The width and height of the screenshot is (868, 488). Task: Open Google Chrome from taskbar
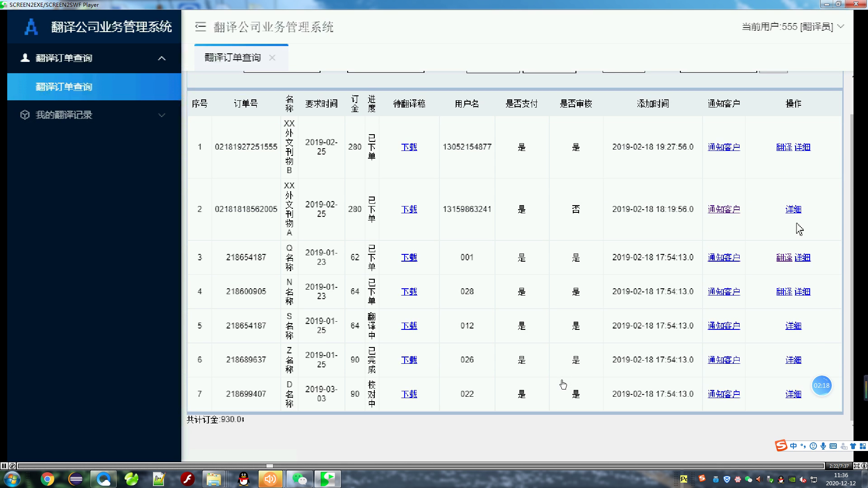(47, 479)
